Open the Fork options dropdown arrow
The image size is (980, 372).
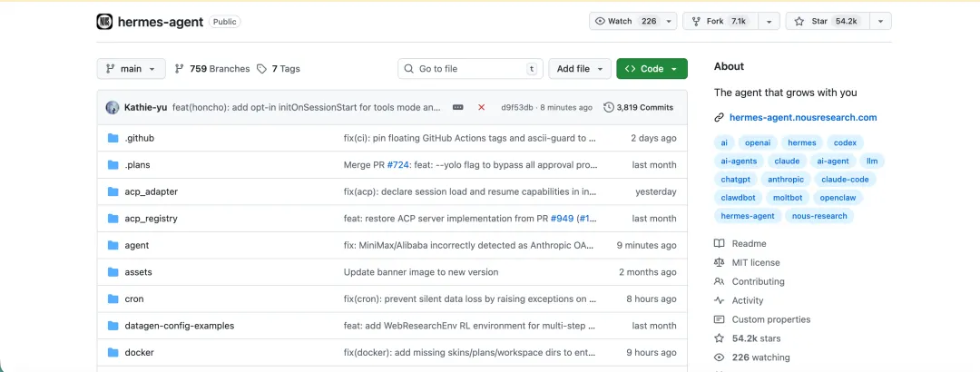coord(769,21)
